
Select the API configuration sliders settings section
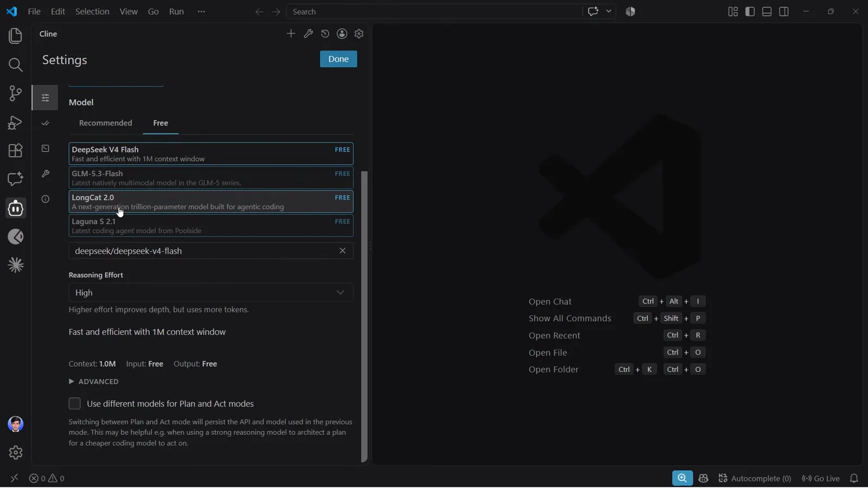(x=45, y=98)
